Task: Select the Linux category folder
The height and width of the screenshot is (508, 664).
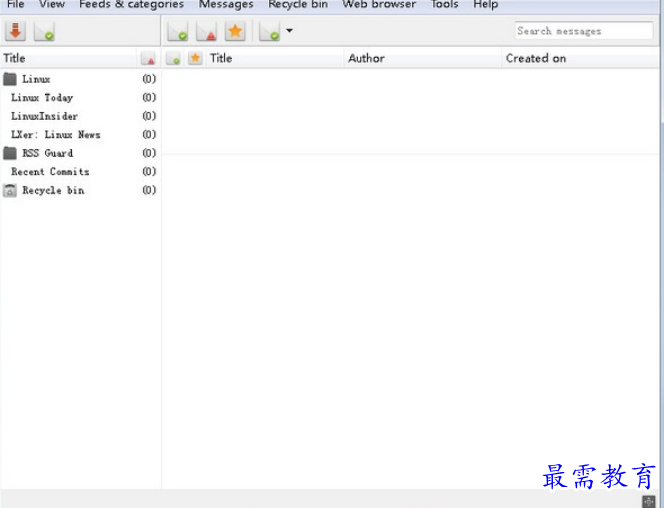Action: pyautogui.click(x=80, y=79)
